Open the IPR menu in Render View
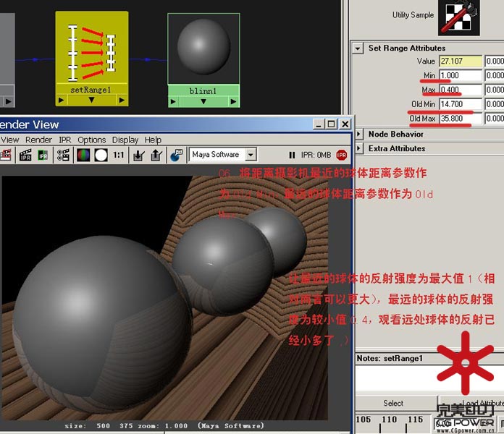The height and width of the screenshot is (434, 504). click(x=64, y=140)
